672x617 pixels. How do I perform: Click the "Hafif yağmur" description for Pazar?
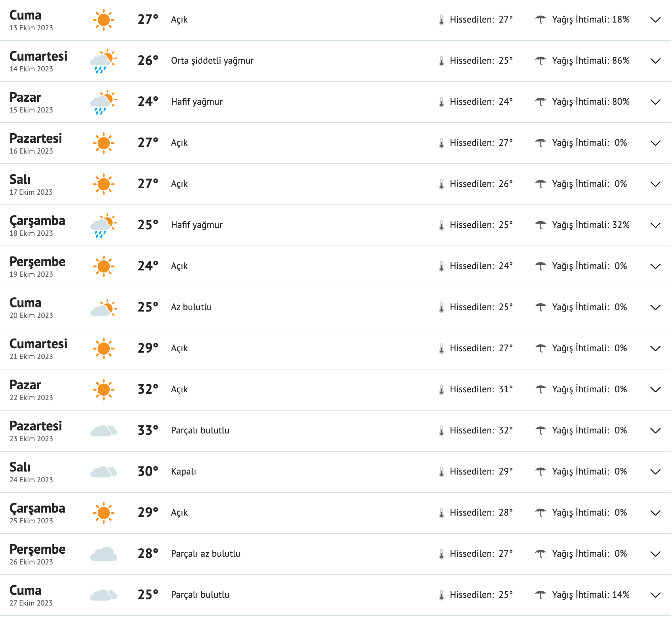[197, 102]
